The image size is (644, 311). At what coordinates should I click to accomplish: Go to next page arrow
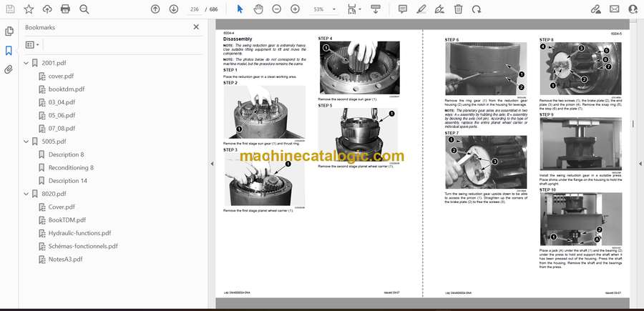[x=174, y=9]
